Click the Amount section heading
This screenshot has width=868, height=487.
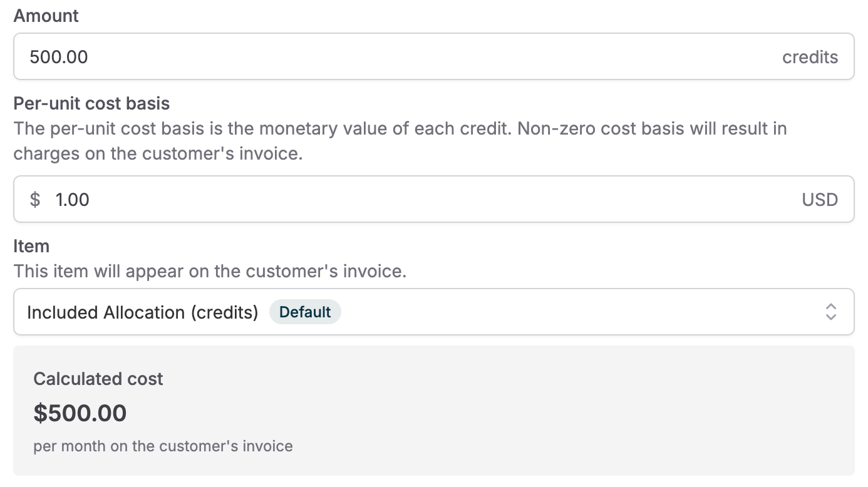tap(46, 16)
